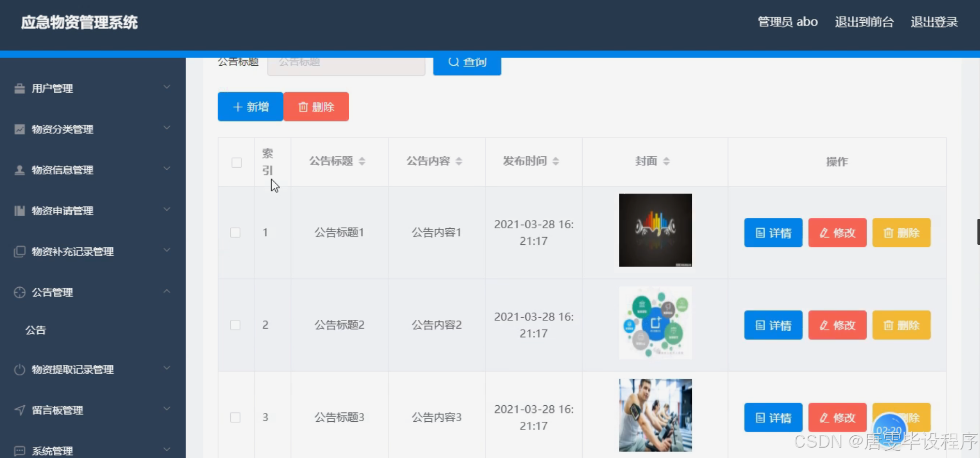Click the 留言板管理 paper-plane icon
The height and width of the screenshot is (458, 980).
click(x=20, y=410)
